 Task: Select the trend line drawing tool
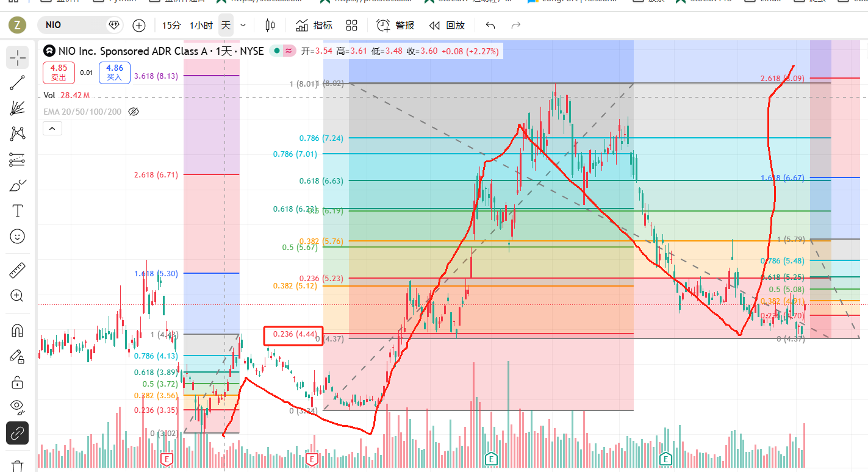tap(18, 83)
